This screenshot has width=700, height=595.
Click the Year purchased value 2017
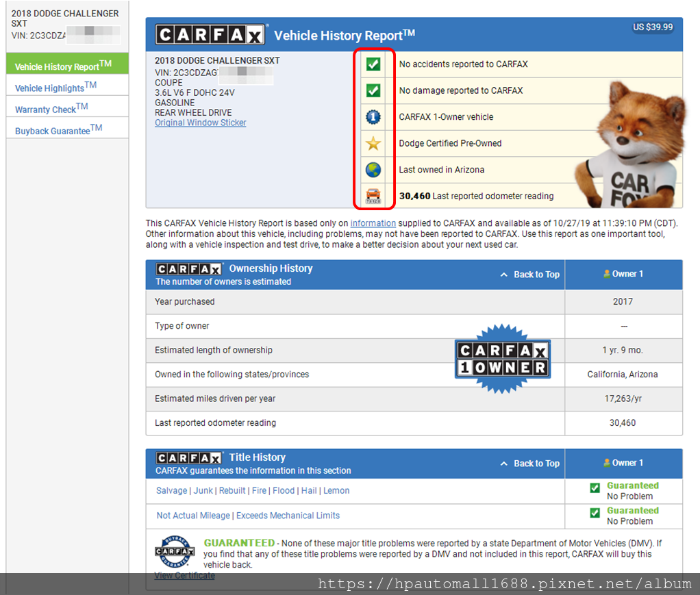pos(623,302)
